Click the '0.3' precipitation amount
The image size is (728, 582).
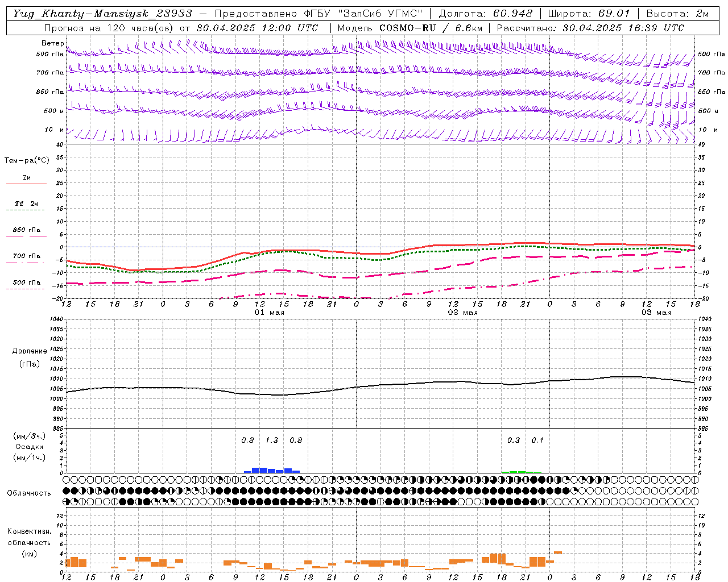514,440
